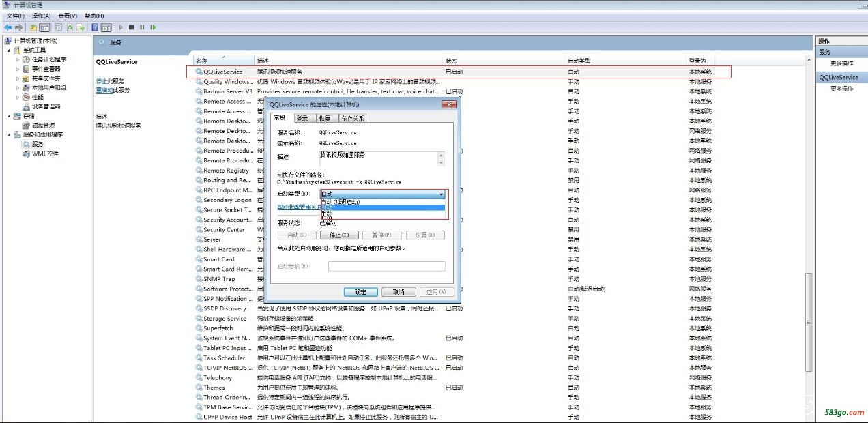Click the gear icon of the Telephony service
Screen dimensions: 868x423
pyautogui.click(x=199, y=377)
